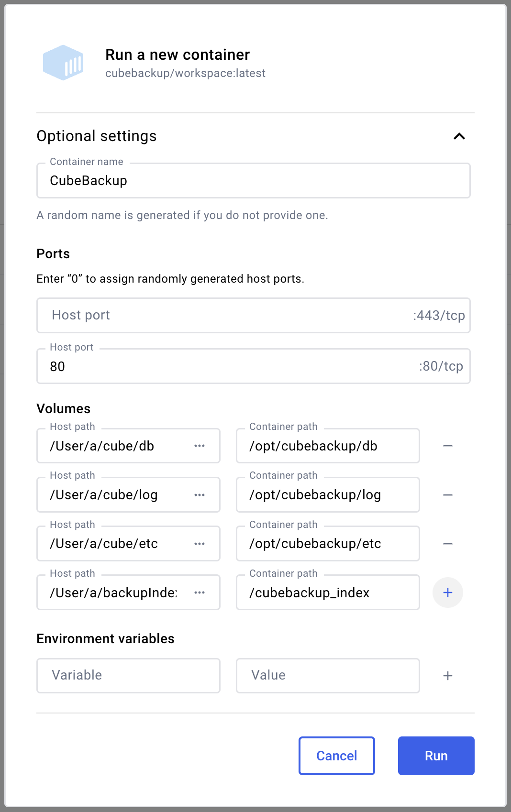Edit container path /cubebackup_index
This screenshot has height=812, width=511.
coord(328,593)
